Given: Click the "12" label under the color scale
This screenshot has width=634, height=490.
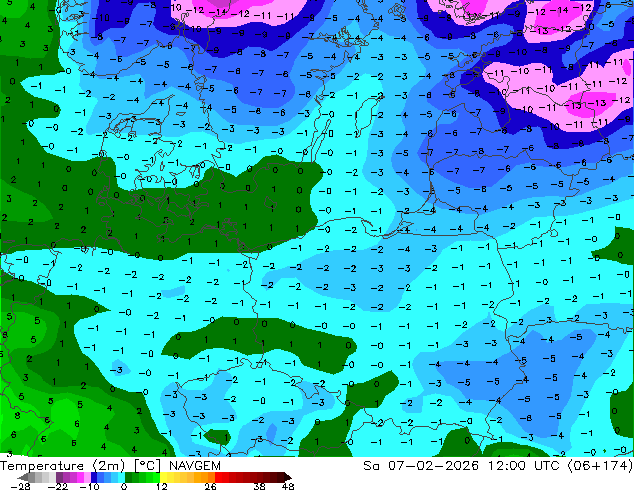Looking at the screenshot, I should tap(162, 486).
